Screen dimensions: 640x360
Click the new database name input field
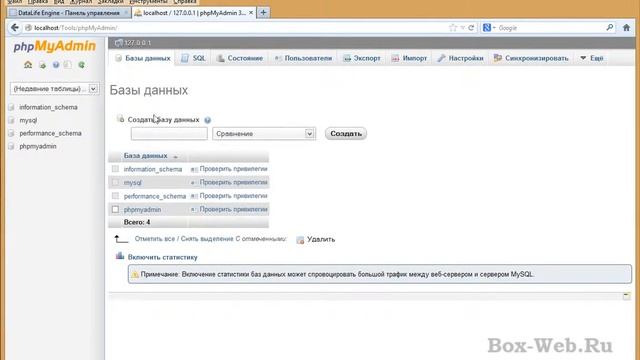click(x=169, y=133)
